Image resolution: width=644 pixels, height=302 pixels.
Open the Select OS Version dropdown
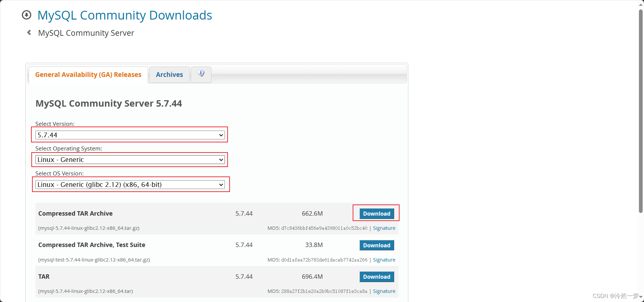point(130,185)
